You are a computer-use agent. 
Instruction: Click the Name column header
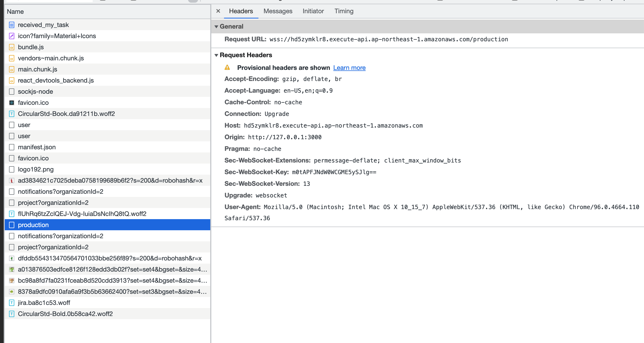tap(108, 12)
